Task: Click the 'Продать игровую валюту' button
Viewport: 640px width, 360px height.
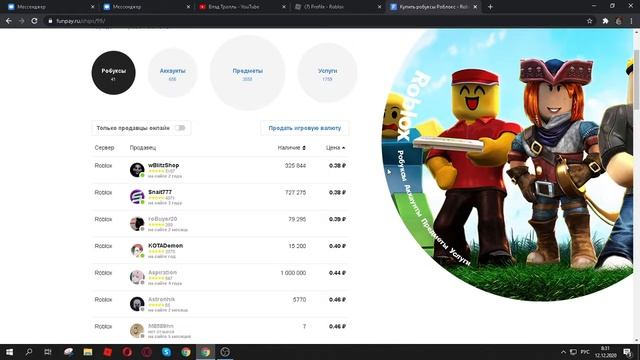Action: pyautogui.click(x=304, y=128)
